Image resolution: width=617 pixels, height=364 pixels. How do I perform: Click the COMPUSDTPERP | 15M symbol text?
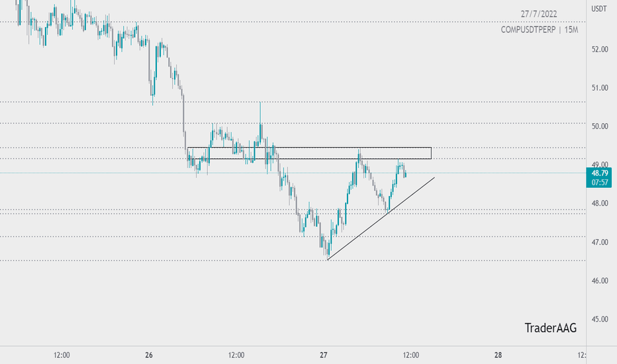click(x=539, y=30)
